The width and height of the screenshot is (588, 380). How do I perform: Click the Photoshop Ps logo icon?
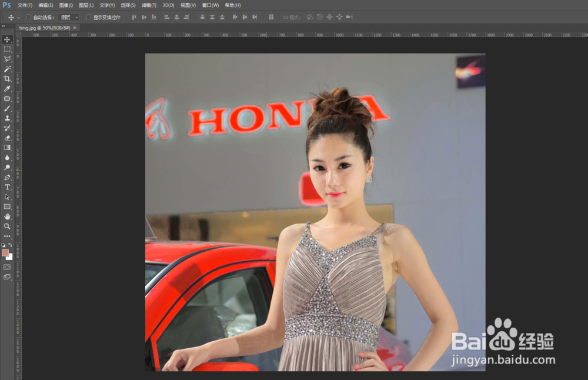click(6, 5)
